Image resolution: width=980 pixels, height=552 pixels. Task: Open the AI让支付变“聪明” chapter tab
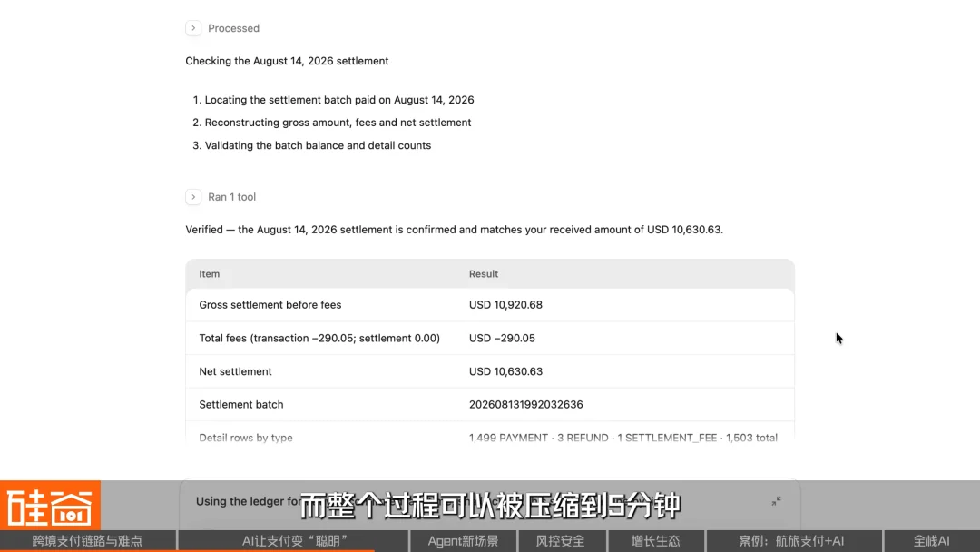[x=294, y=541]
